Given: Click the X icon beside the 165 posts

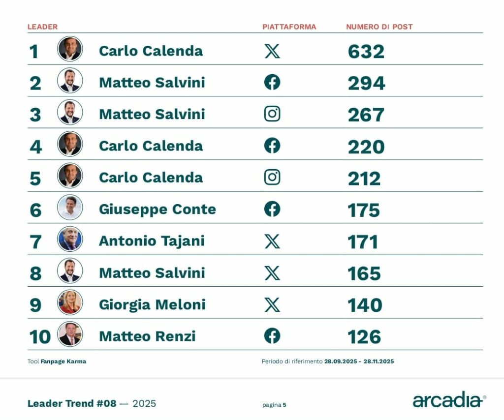Looking at the screenshot, I should tap(272, 272).
